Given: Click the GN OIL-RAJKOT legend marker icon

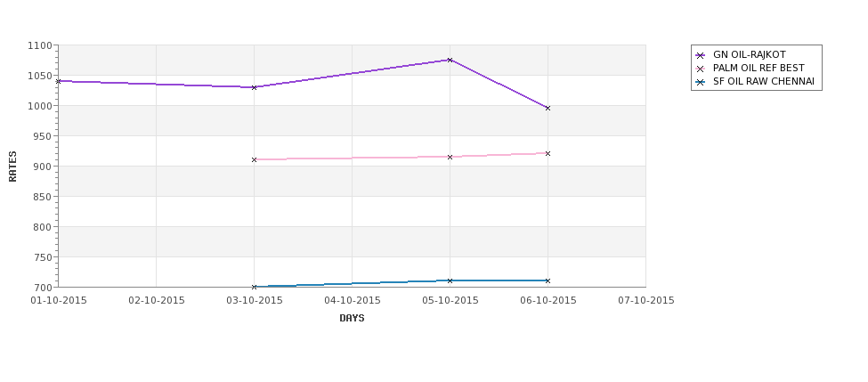Looking at the screenshot, I should point(701,55).
